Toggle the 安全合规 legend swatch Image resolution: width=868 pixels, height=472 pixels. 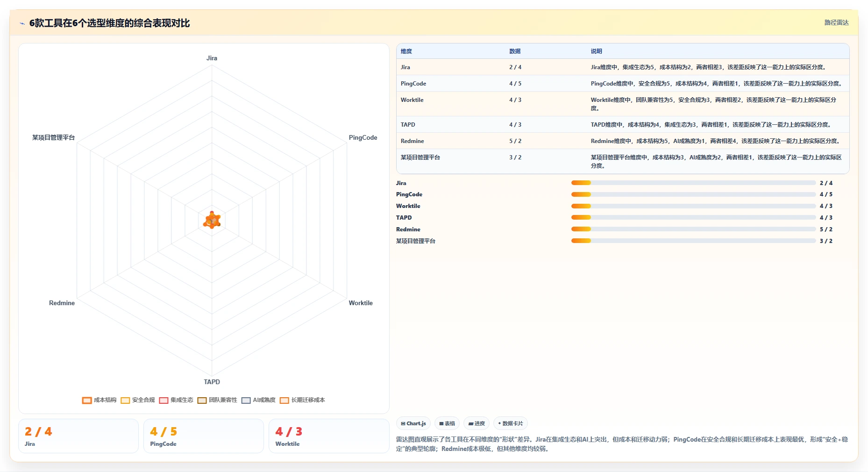tap(125, 400)
